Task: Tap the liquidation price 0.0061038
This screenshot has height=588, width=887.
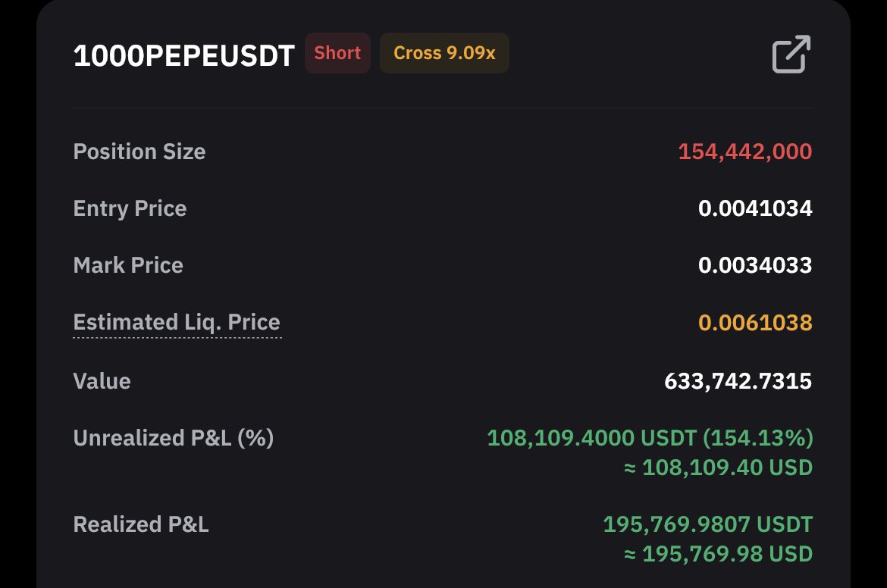Action: (755, 322)
